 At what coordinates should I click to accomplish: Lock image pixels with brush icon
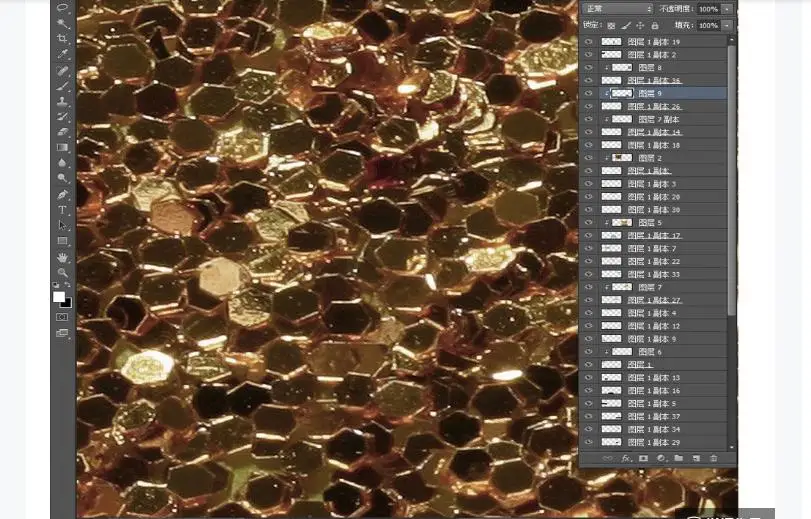626,25
